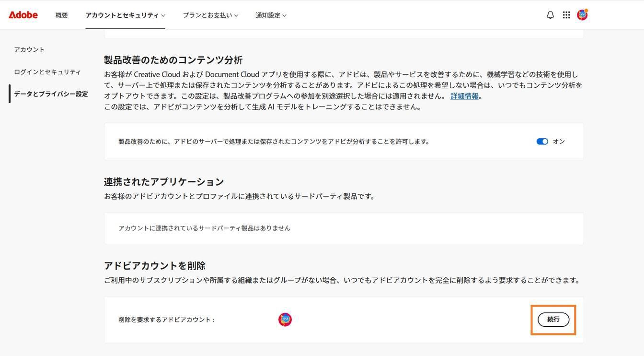The image size is (644, 356).
Task: Select データとプライバシー設定 in the sidebar
Action: click(51, 93)
